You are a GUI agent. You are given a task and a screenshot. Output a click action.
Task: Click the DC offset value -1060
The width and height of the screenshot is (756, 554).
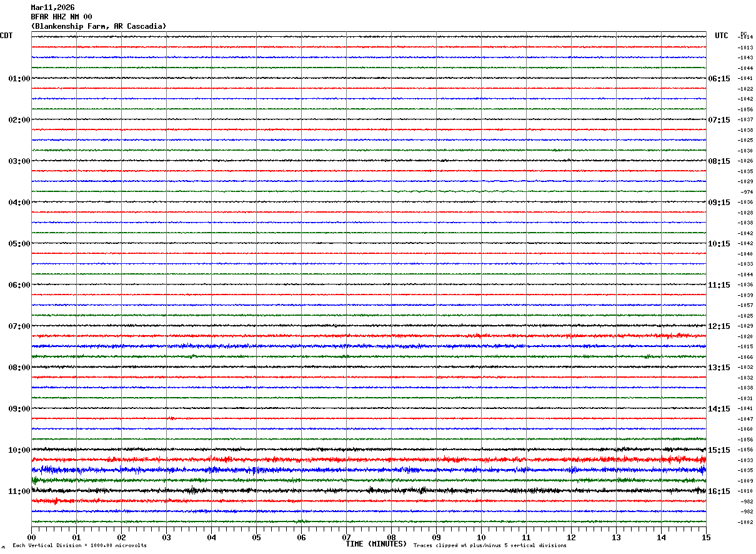[745, 429]
